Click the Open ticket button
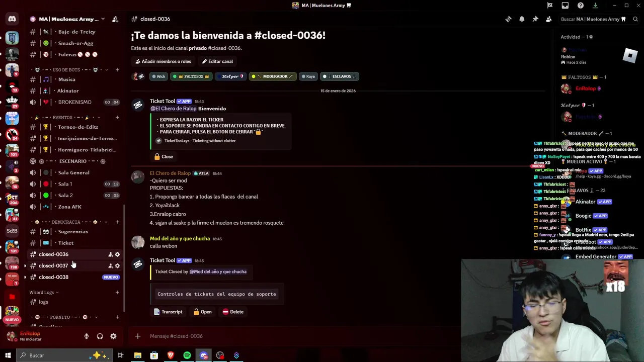The height and width of the screenshot is (362, 644). (x=202, y=312)
